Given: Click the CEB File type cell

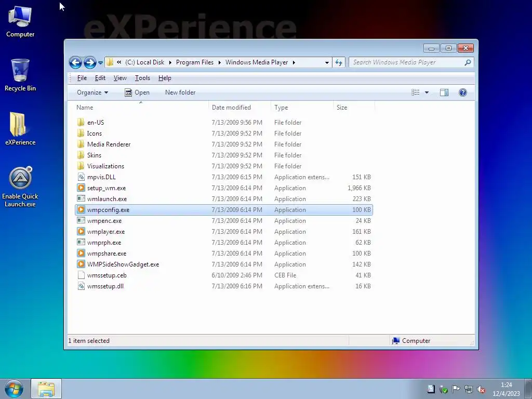Looking at the screenshot, I should [285, 275].
